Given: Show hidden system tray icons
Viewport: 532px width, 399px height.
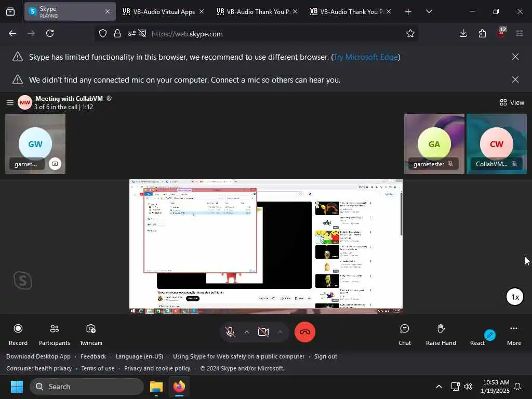Looking at the screenshot, I should click(438, 387).
